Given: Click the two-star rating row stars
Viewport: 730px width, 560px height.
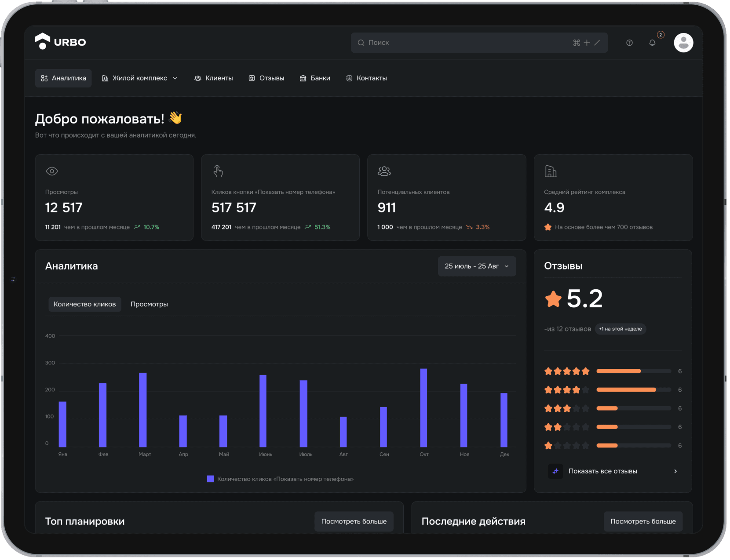Looking at the screenshot, I should coord(567,427).
